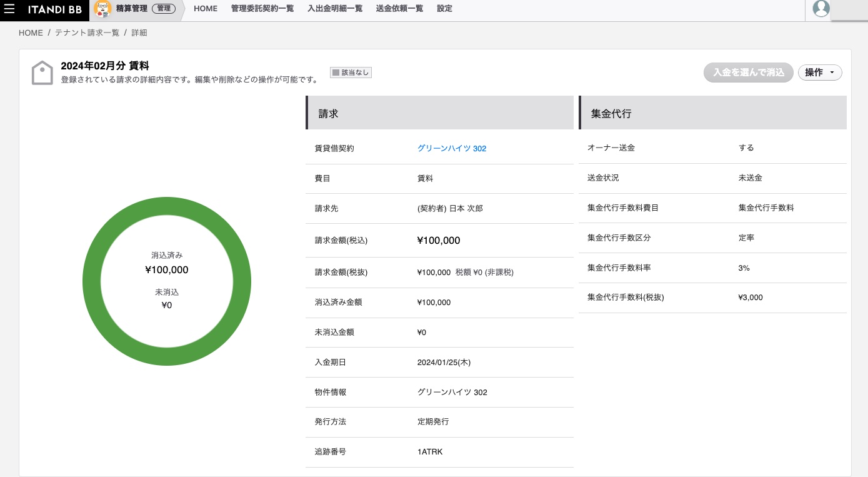Click the 発行方法 value 定期発行
This screenshot has height=477, width=868.
pyautogui.click(x=433, y=421)
